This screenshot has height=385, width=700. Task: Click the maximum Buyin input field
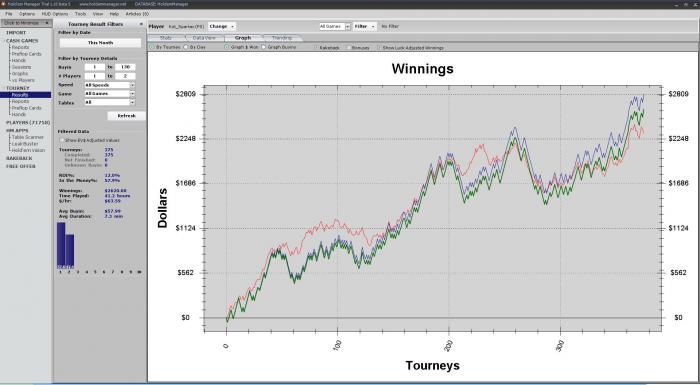(125, 67)
